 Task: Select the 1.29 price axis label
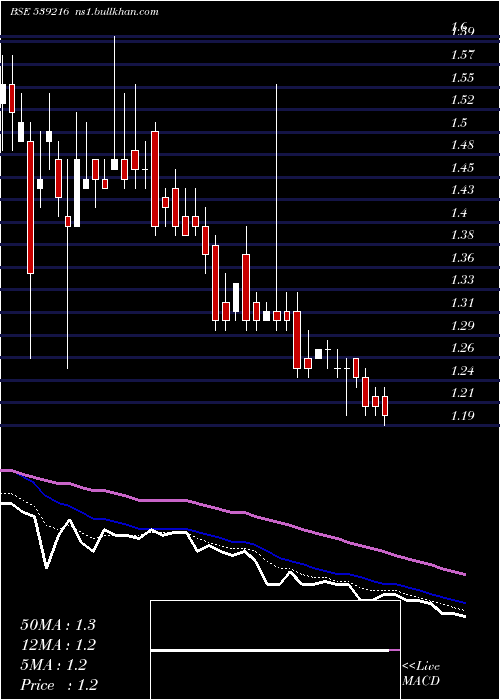click(462, 325)
